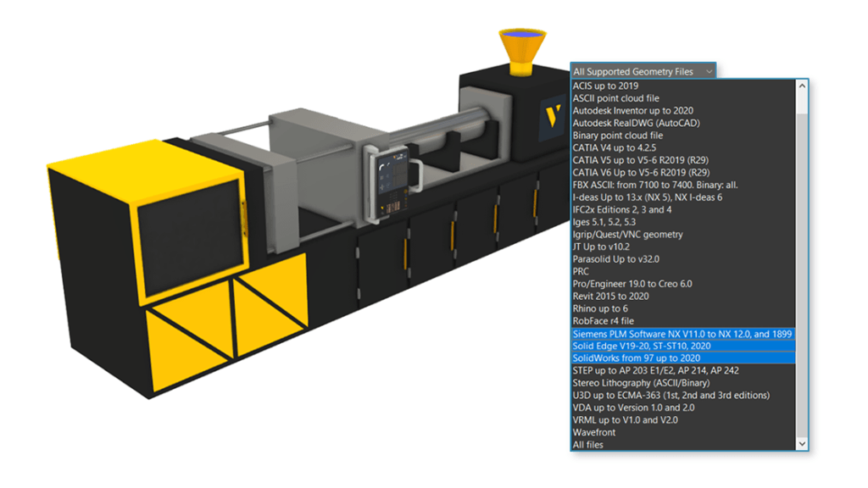The image size is (868, 488).
Task: Pick Revit 2015 to 2020
Action: point(684,296)
